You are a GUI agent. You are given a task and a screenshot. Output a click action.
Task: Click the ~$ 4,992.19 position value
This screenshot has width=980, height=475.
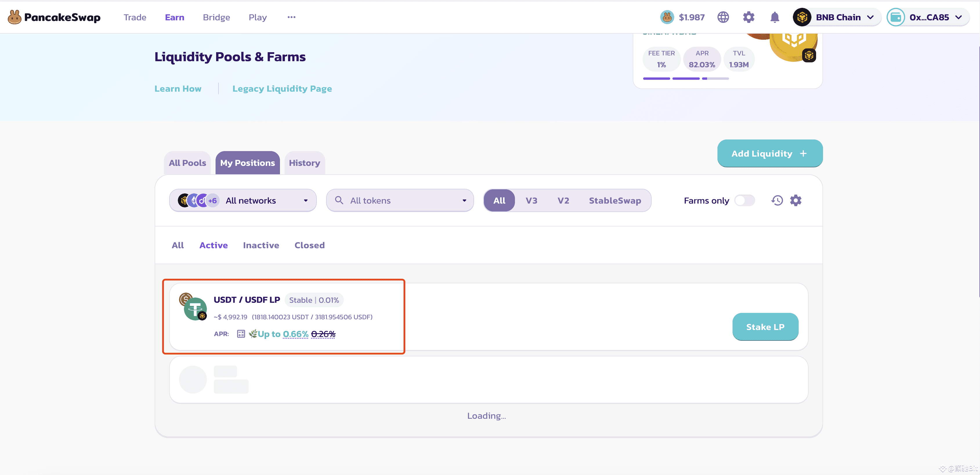230,317
